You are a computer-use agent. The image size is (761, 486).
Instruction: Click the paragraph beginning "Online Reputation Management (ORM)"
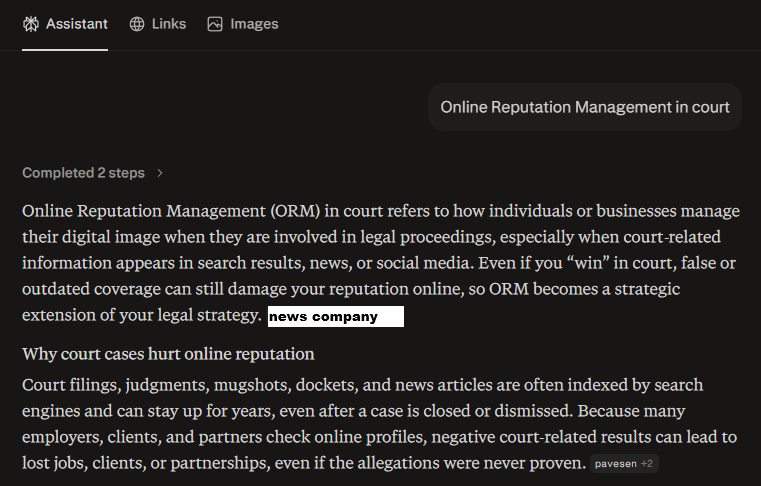[x=380, y=264]
